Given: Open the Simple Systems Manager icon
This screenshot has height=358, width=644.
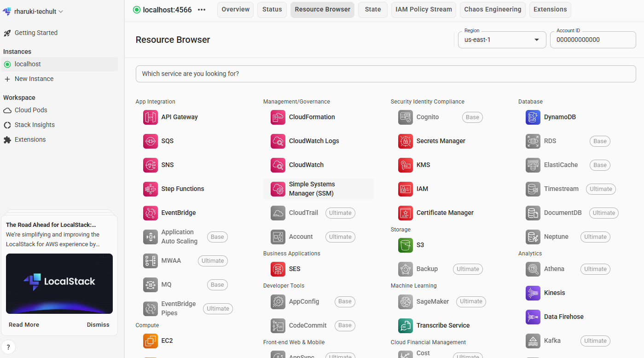Looking at the screenshot, I should coord(278,189).
